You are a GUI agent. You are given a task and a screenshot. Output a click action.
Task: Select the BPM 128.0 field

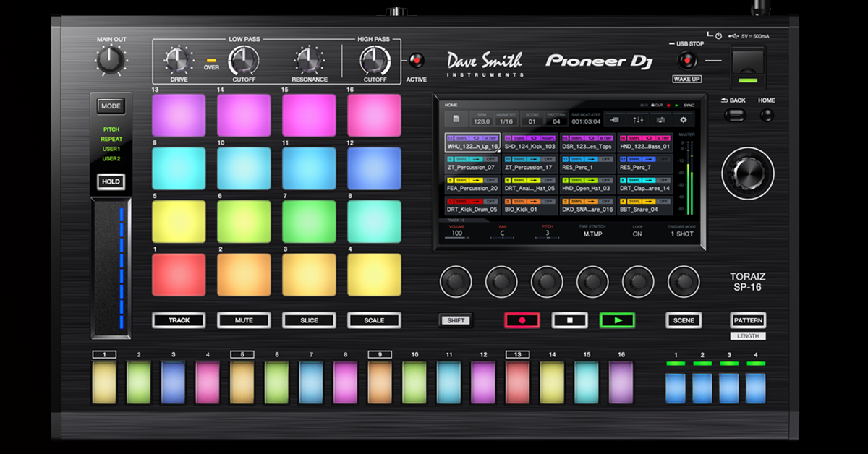tap(482, 119)
